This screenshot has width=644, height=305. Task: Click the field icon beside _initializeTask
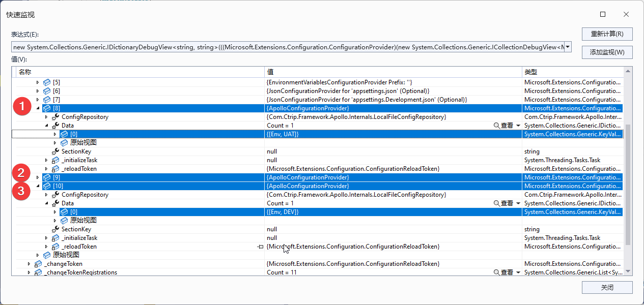(55, 160)
